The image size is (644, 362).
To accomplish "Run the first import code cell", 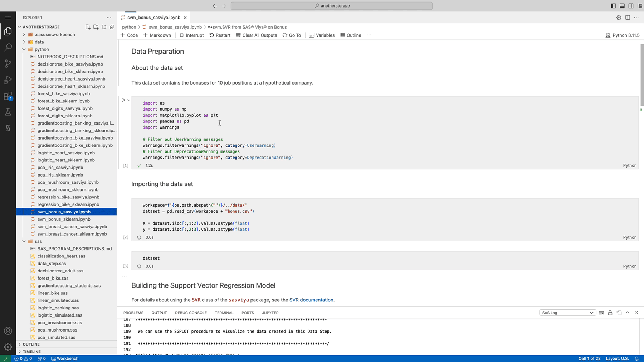I will coord(123,100).
